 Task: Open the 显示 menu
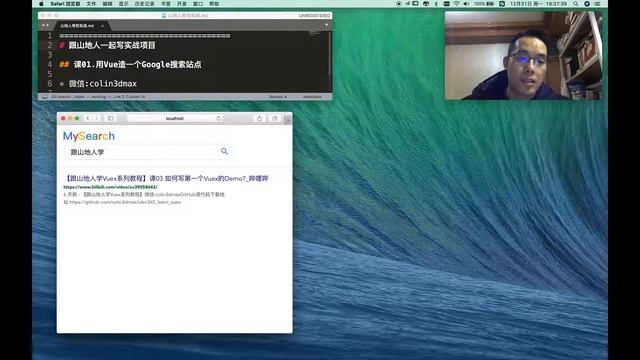click(123, 4)
